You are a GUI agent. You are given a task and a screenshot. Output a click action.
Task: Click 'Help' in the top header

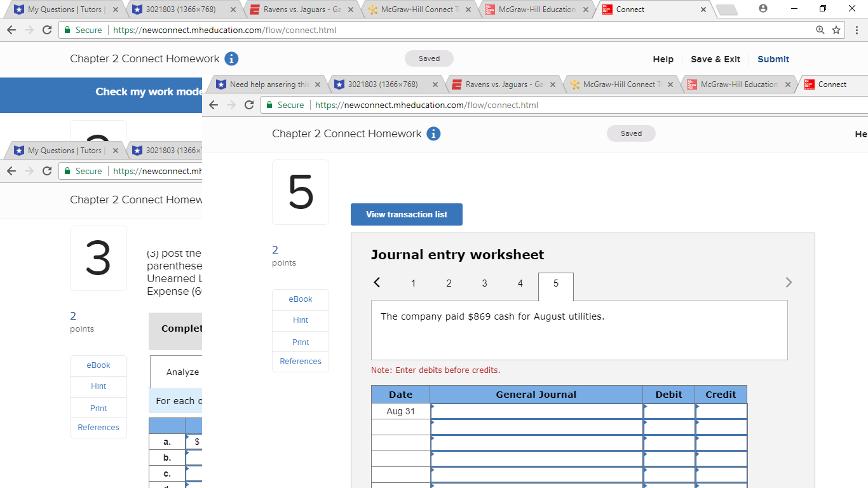[x=663, y=59]
